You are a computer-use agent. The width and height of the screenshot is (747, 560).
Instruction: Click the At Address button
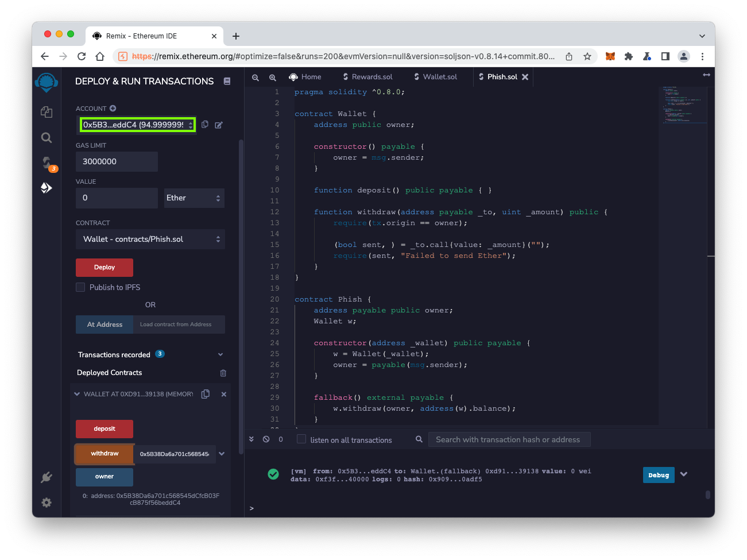click(x=104, y=325)
